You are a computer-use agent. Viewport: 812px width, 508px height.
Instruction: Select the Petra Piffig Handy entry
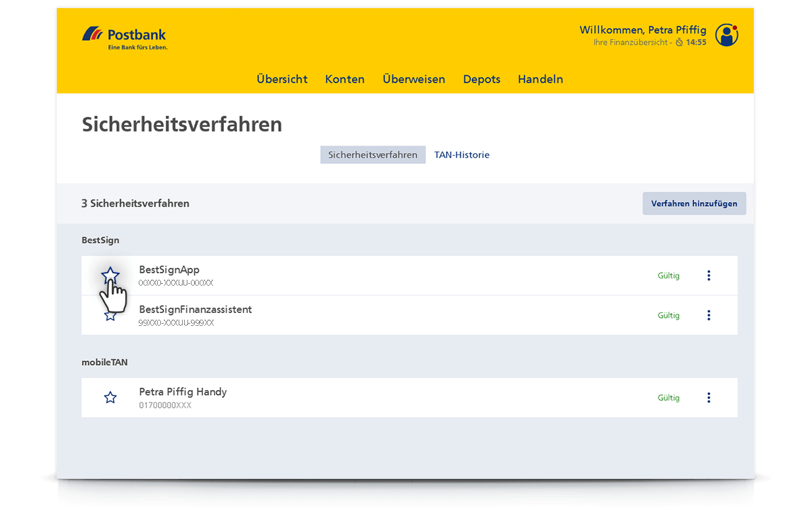(x=183, y=391)
